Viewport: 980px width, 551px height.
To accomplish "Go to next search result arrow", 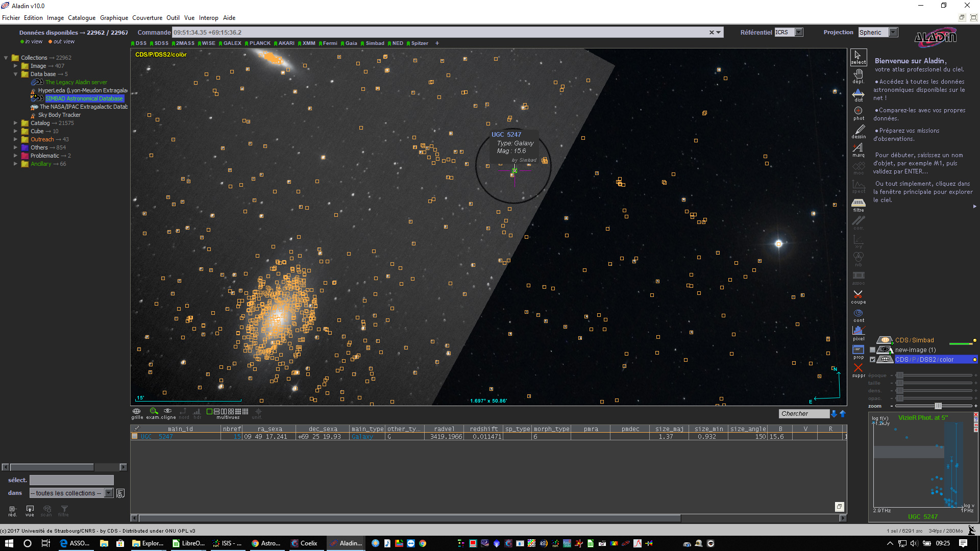I will [x=835, y=414].
